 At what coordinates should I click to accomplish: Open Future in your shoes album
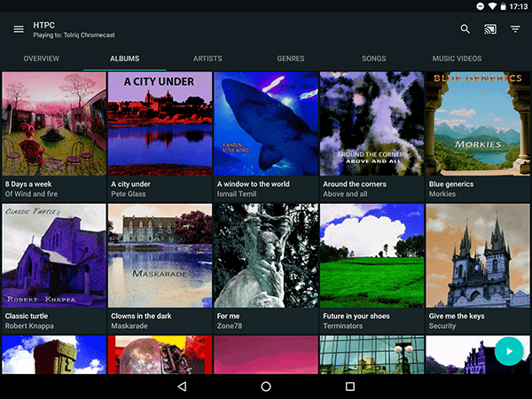point(372,255)
